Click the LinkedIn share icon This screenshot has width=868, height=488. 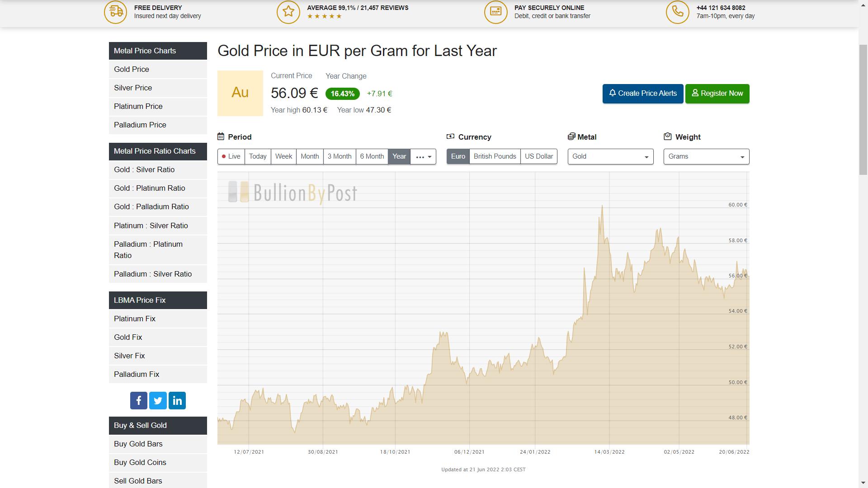coord(177,400)
